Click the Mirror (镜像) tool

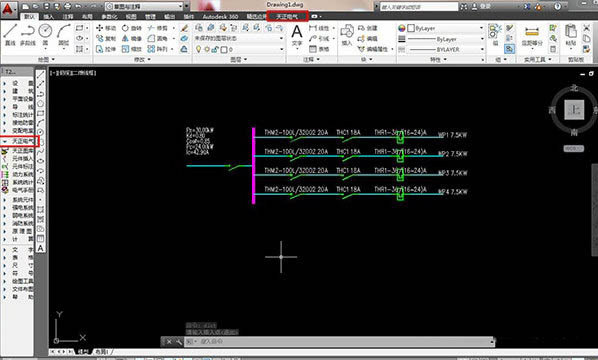[132, 39]
